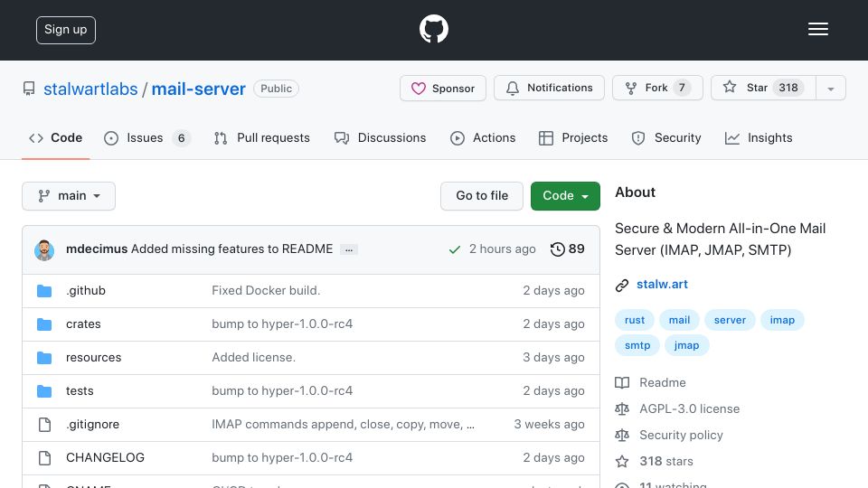Open the tests folder name
868x488 pixels.
[80, 391]
